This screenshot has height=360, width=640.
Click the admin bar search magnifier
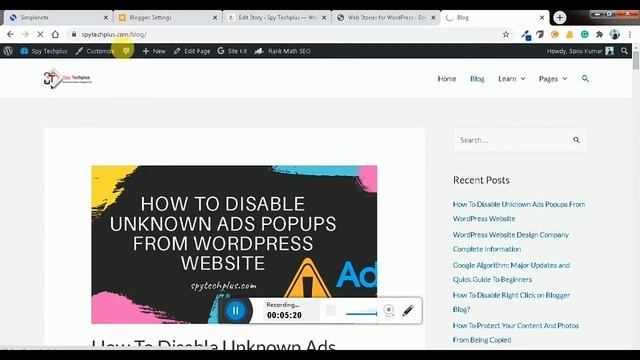click(x=624, y=51)
